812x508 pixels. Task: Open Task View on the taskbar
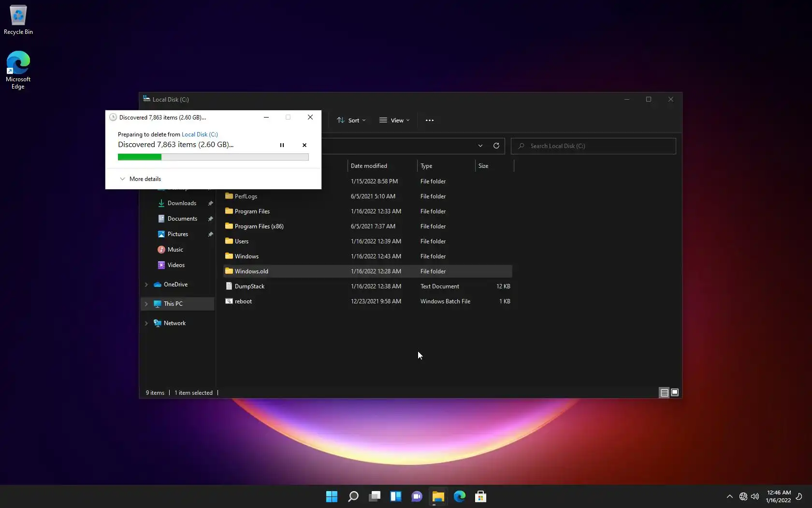point(375,496)
